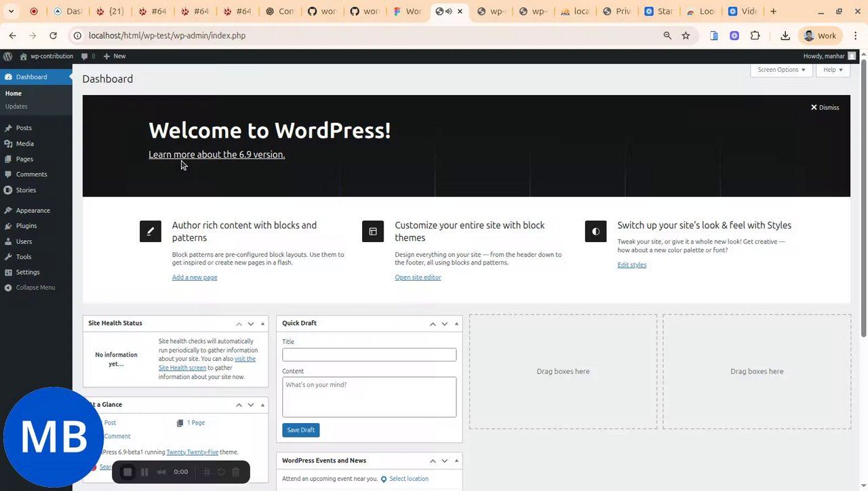Click the half-circle Styles icon
Viewport: 868px width, 491px height.
click(x=595, y=231)
